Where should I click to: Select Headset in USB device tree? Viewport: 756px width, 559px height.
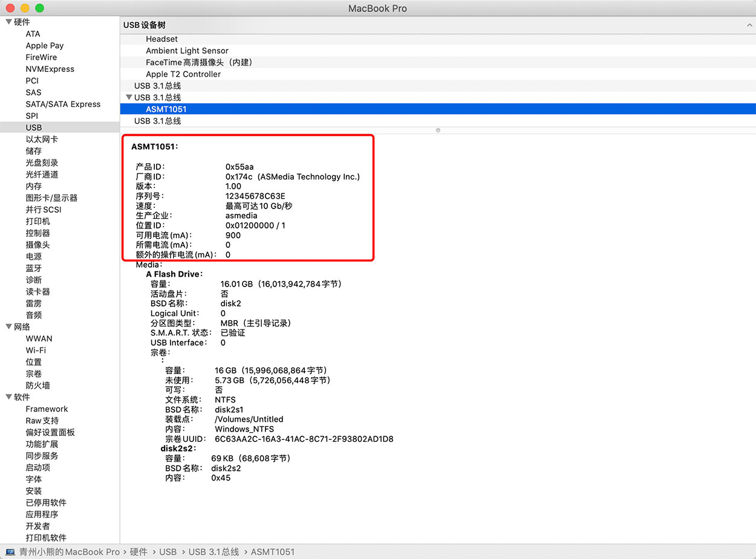pyautogui.click(x=161, y=39)
